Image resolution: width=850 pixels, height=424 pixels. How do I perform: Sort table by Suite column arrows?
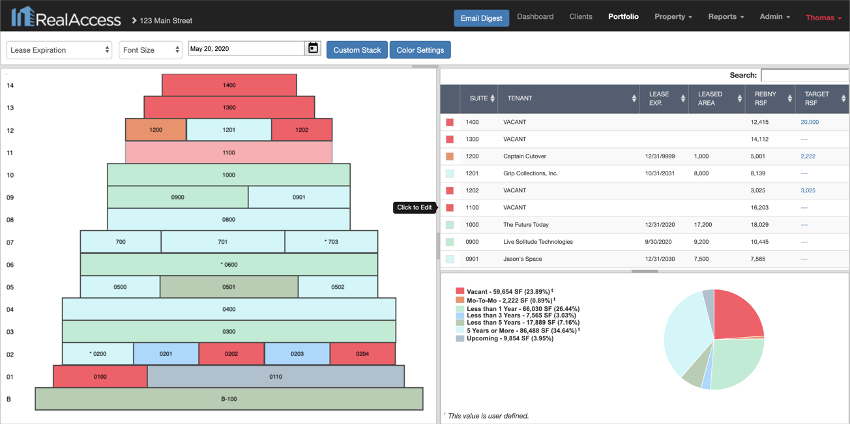coord(493,99)
